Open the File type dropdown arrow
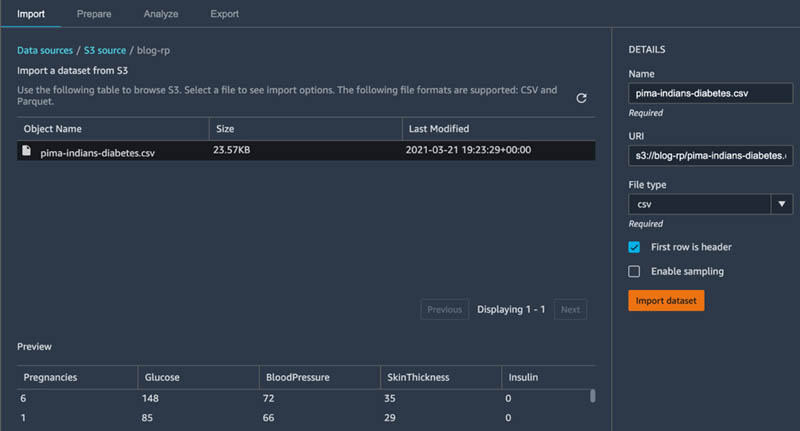Viewport: 800px width, 431px height. tap(782, 204)
